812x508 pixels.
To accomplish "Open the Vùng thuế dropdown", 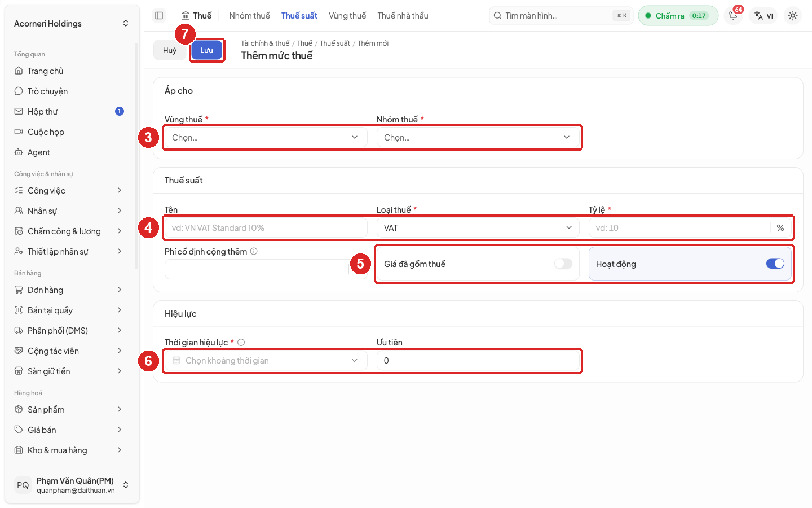I will pyautogui.click(x=266, y=137).
